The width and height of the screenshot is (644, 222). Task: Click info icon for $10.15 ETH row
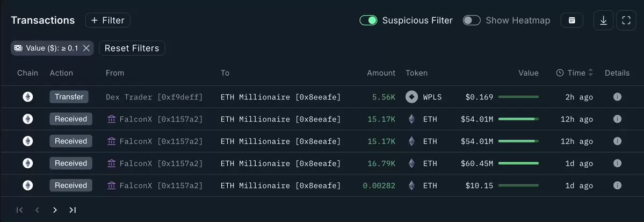click(x=617, y=185)
